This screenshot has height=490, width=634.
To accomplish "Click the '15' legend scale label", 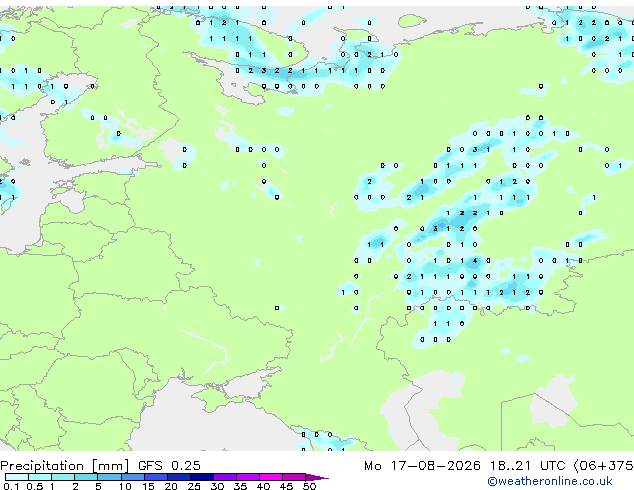I will point(148,486).
